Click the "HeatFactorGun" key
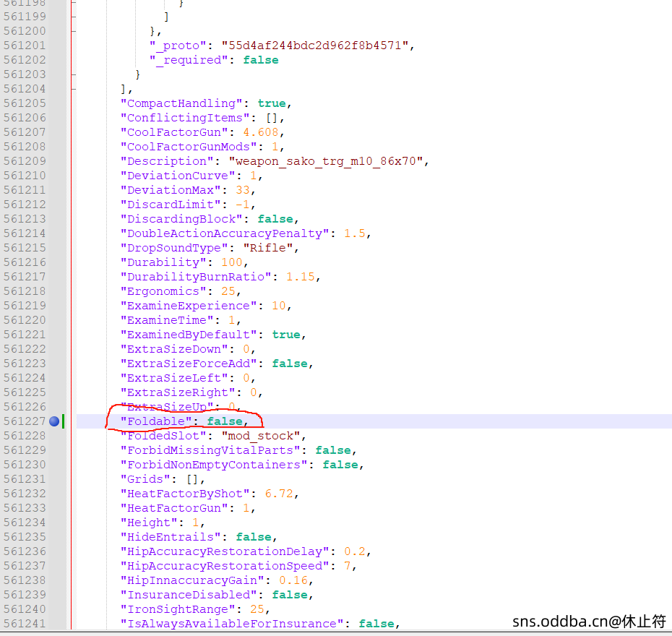The width and height of the screenshot is (672, 636). [x=174, y=508]
